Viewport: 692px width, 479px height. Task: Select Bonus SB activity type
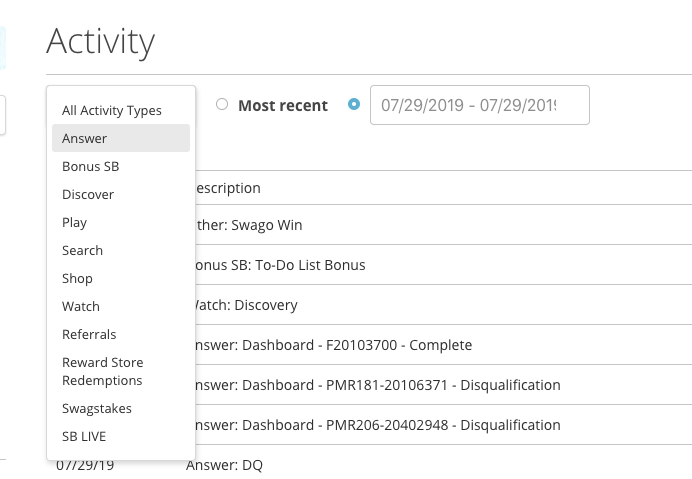[x=90, y=166]
